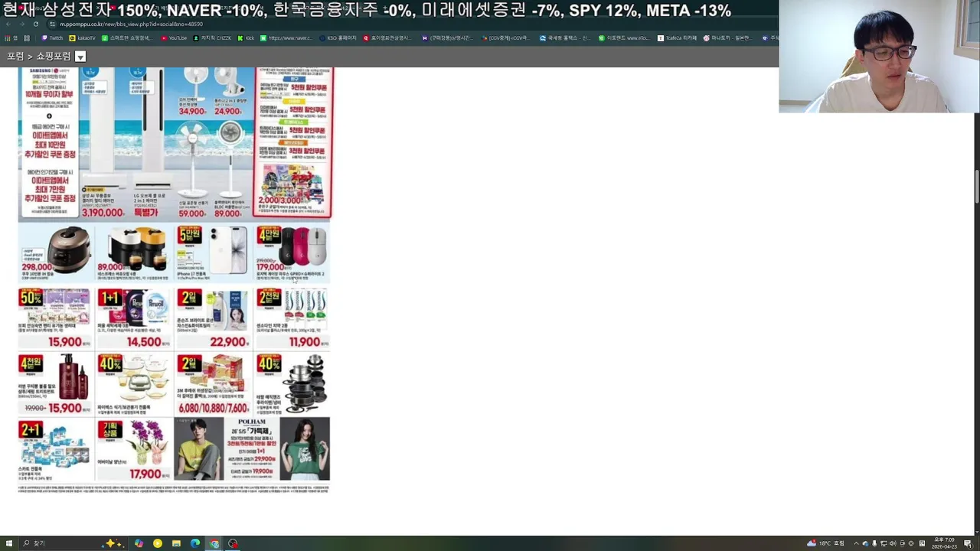Expand the system tray hidden icons chevron
980x551 pixels.
click(x=856, y=543)
